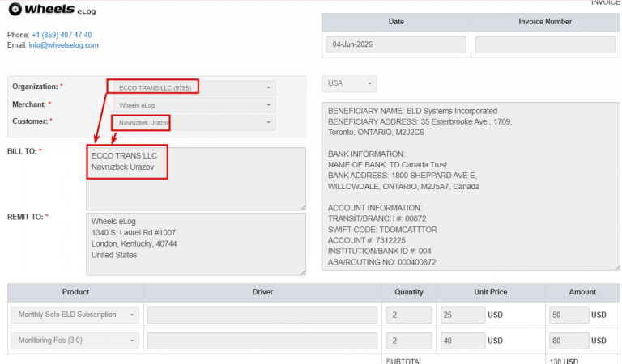
Task: Click the Quantity column header
Action: 408,292
